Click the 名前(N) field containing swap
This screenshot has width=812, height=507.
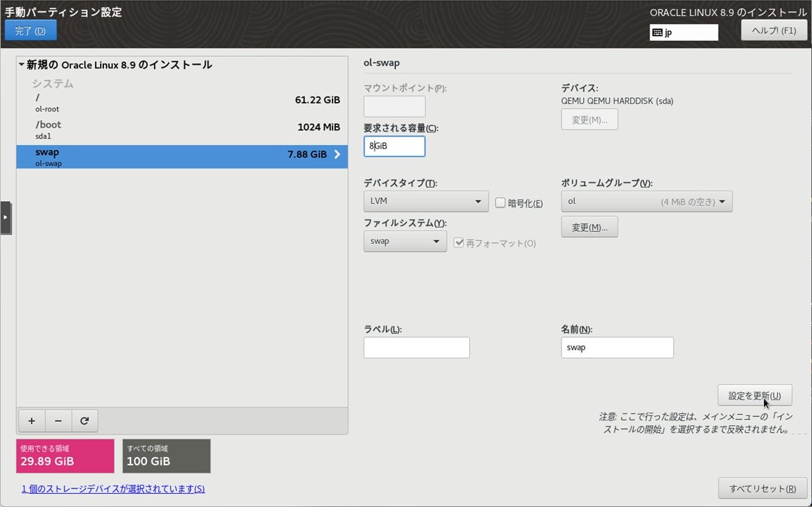tap(617, 347)
